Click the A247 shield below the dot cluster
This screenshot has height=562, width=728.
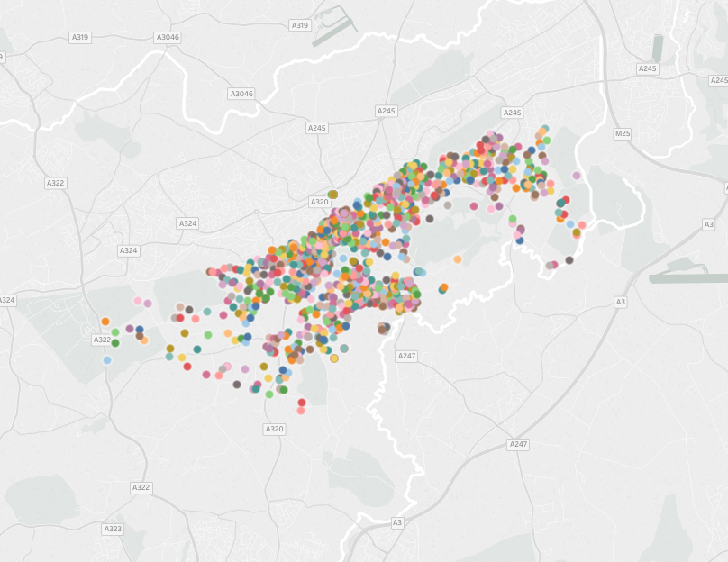click(x=405, y=355)
